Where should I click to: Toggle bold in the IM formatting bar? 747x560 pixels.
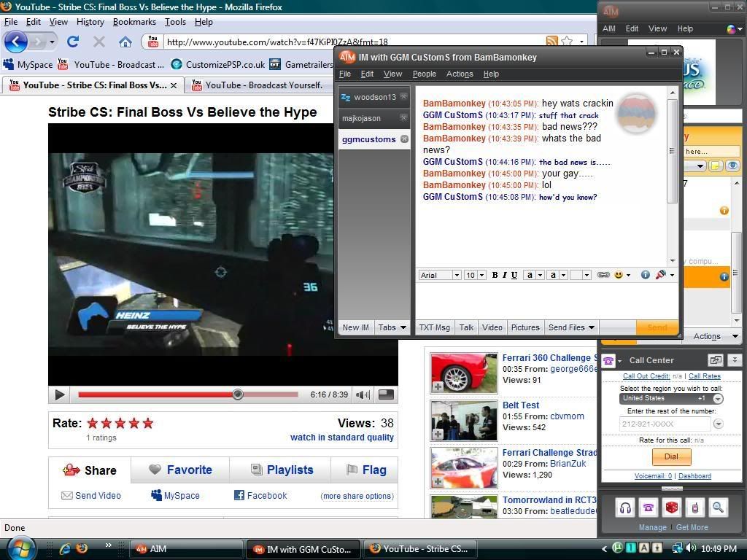pos(495,275)
